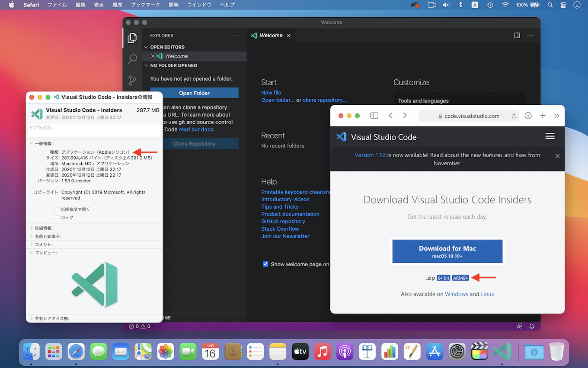Select the Welcome editor tab
588x368 pixels.
271,36
